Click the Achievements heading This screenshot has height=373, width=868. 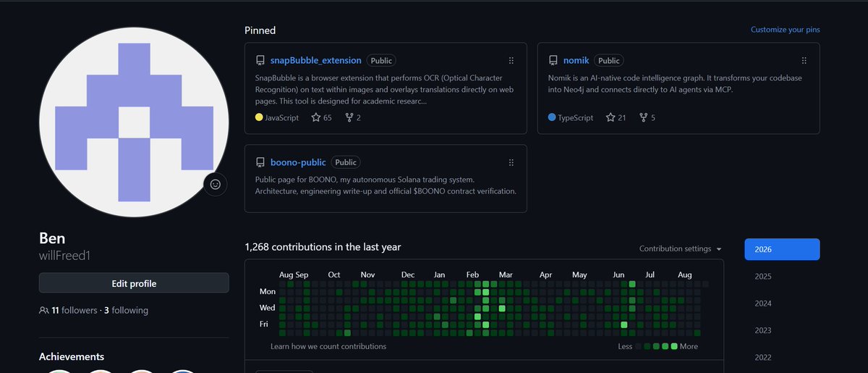click(x=71, y=356)
